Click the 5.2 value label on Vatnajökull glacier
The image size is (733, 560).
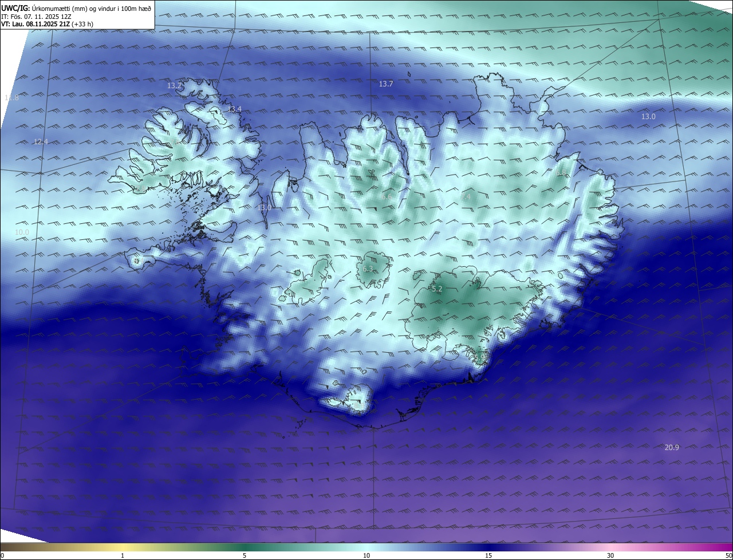pos(437,289)
